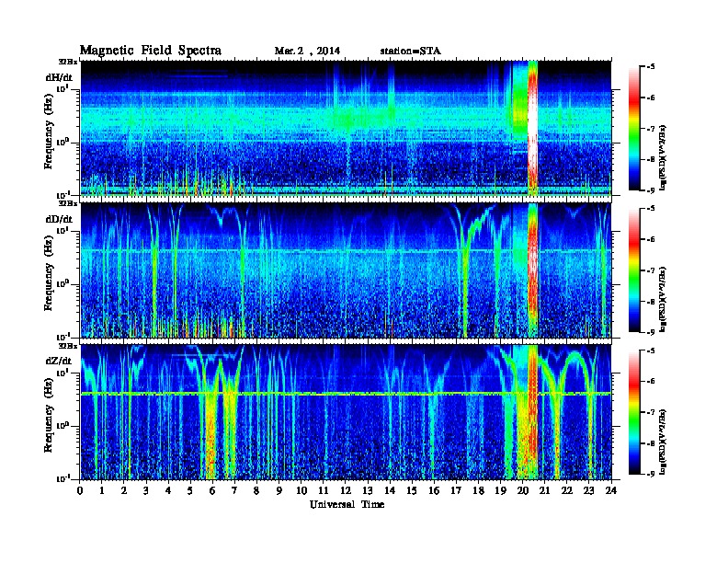Image resolution: width=728 pixels, height=563 pixels.
Task: Click hour 12 on the Universal Time axis
Action: point(346,491)
